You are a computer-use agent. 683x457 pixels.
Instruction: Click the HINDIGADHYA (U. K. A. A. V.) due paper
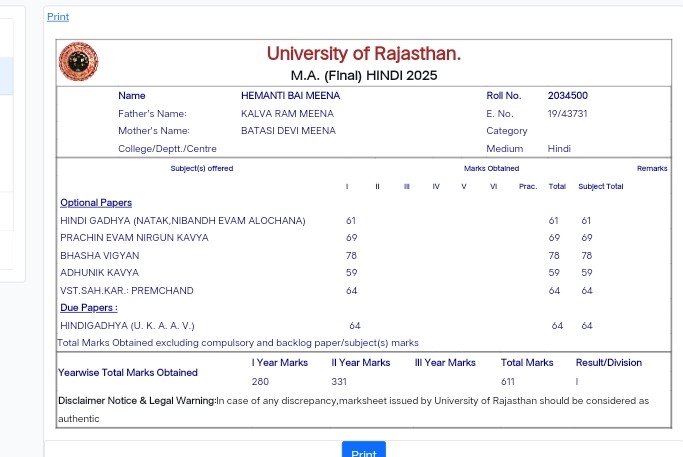(127, 325)
